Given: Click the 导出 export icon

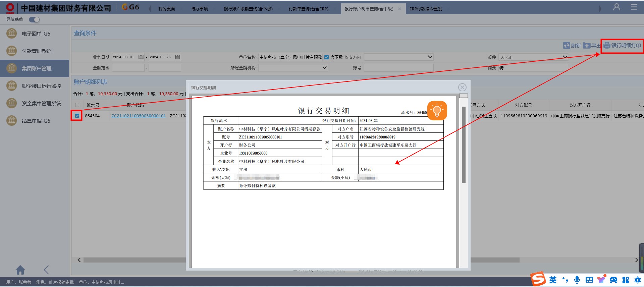Looking at the screenshot, I should click(587, 46).
